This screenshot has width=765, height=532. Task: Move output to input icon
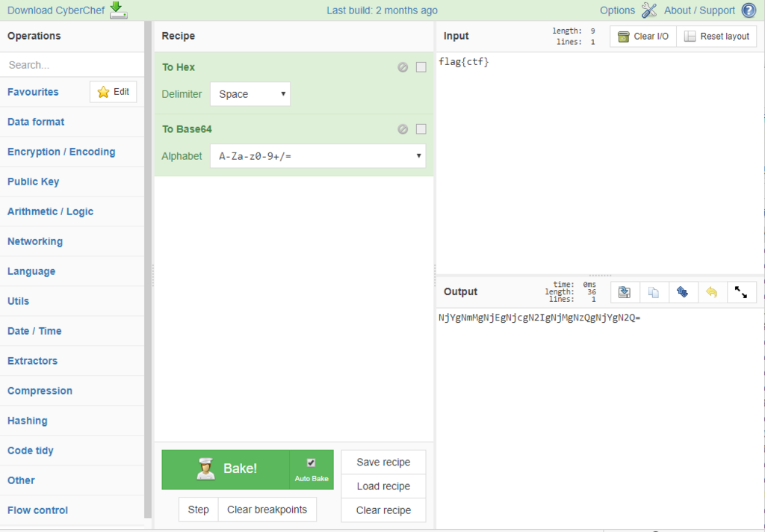click(683, 292)
